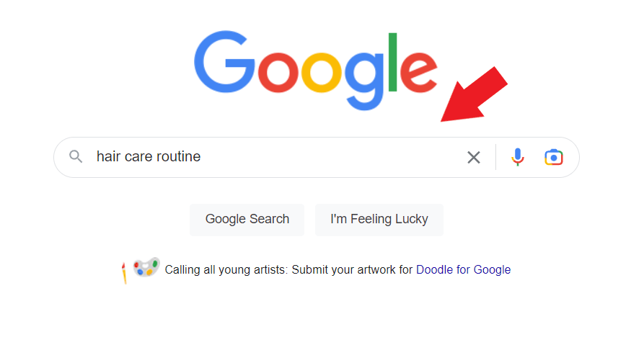Click the empty search box area before X
644x350 pixels.
[332, 157]
